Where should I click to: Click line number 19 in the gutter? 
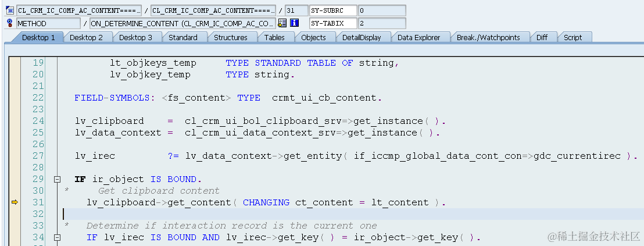[38, 63]
